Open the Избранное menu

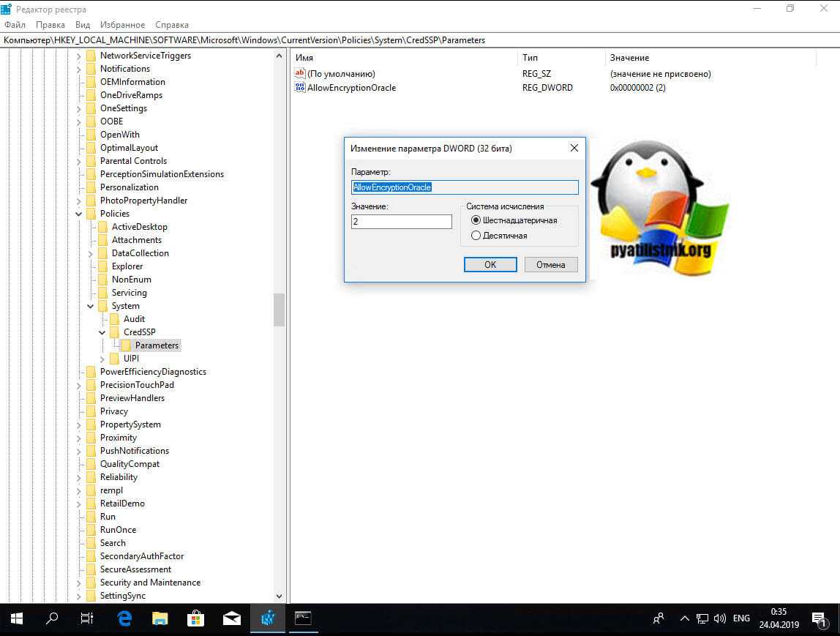[122, 25]
